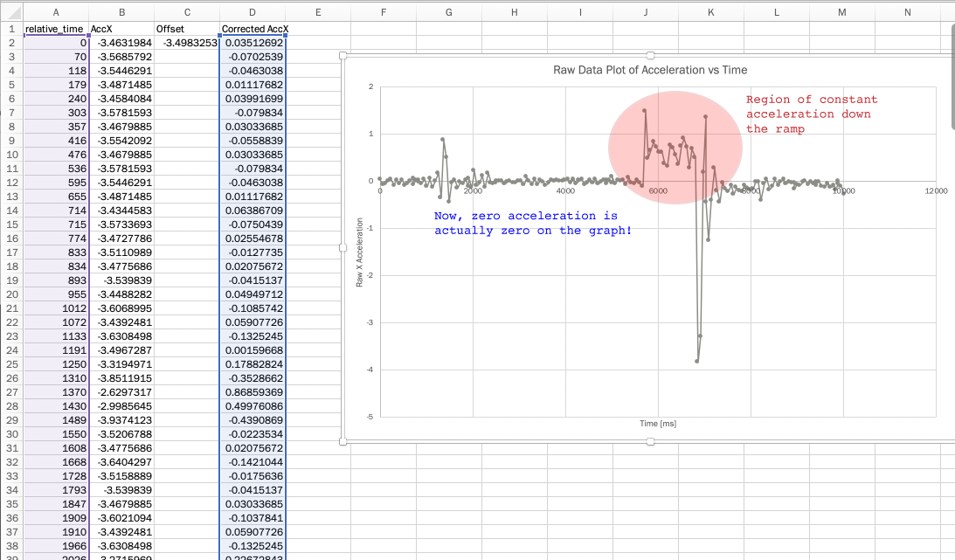Select the offset value -3.4983253

(187, 43)
